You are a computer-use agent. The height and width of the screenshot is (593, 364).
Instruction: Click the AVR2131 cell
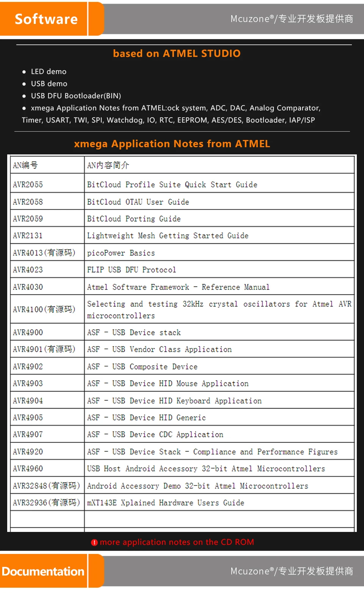(x=47, y=235)
